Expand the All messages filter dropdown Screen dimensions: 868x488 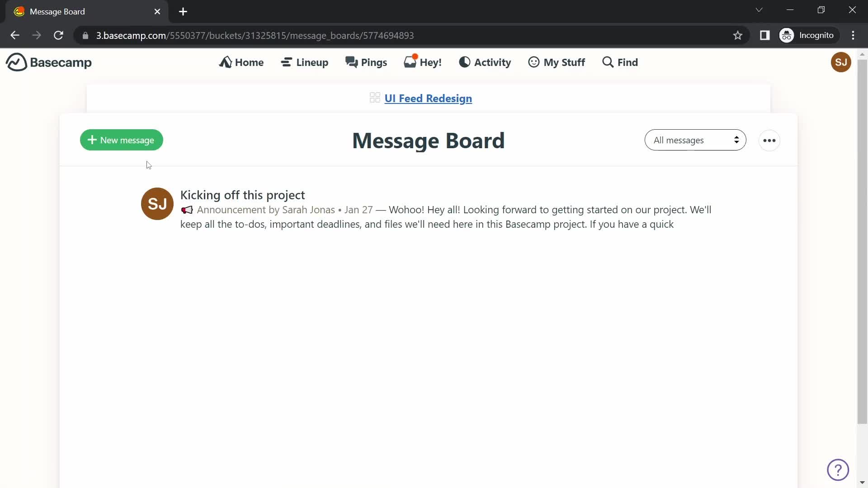694,140
